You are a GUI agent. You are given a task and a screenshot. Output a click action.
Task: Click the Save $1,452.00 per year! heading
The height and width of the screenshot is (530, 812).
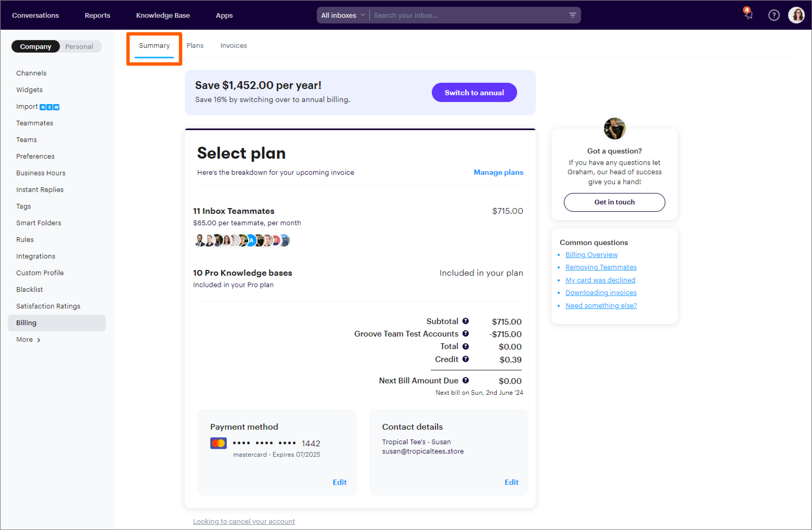point(258,85)
